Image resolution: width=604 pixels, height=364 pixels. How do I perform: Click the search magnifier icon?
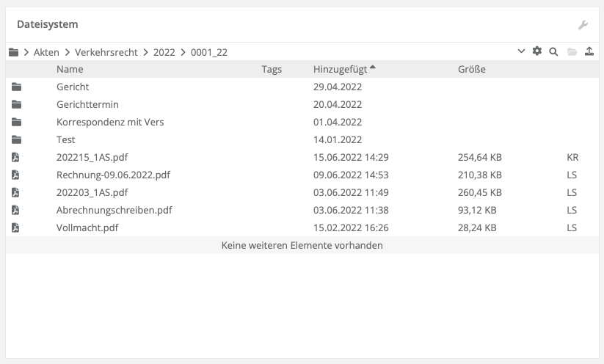coord(554,51)
